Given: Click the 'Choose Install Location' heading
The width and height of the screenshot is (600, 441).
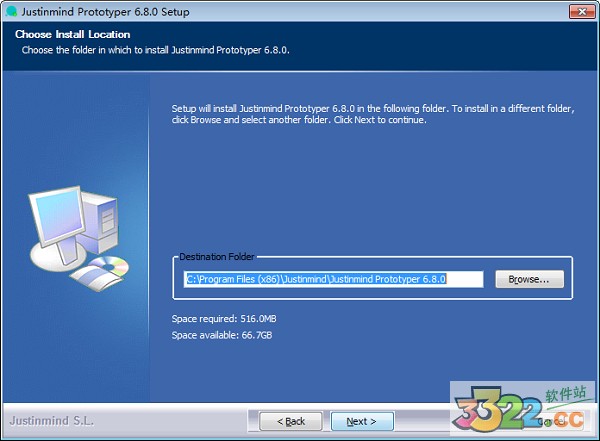Looking at the screenshot, I should [x=73, y=34].
